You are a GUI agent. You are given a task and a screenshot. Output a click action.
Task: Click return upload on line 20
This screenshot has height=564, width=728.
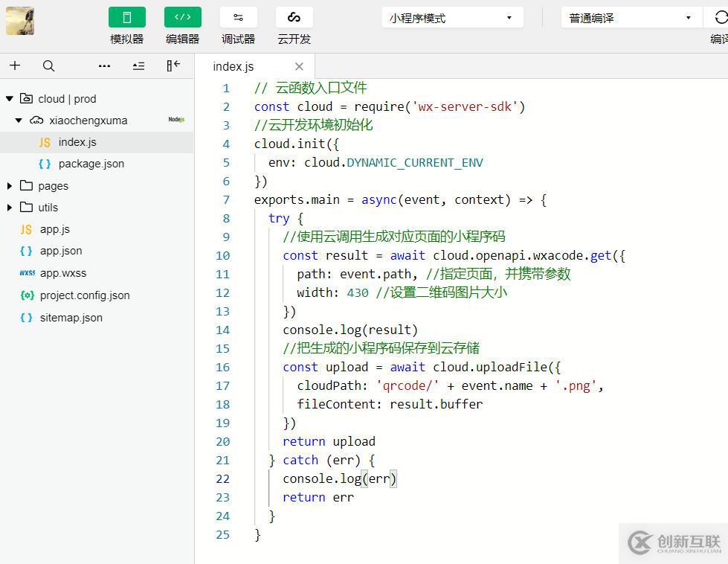(329, 441)
